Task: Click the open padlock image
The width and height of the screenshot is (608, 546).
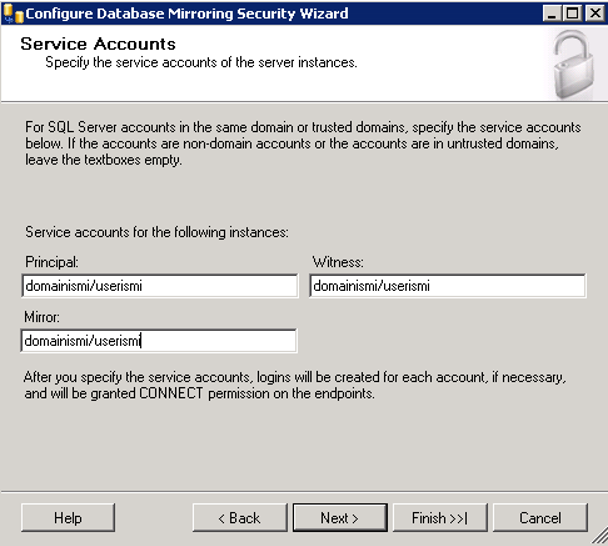Action: click(x=573, y=65)
